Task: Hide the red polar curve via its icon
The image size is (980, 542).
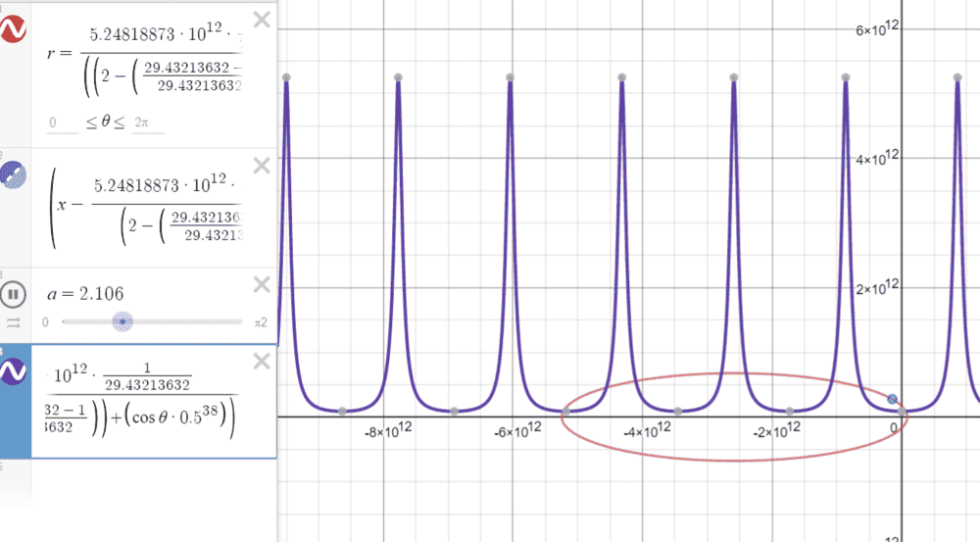Action: [x=13, y=29]
